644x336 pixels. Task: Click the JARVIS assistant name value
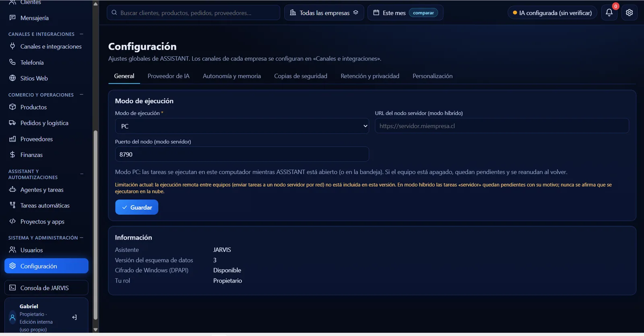(x=222, y=250)
